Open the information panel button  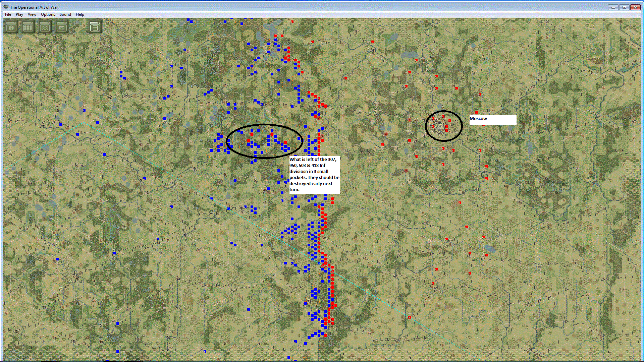coord(11,27)
